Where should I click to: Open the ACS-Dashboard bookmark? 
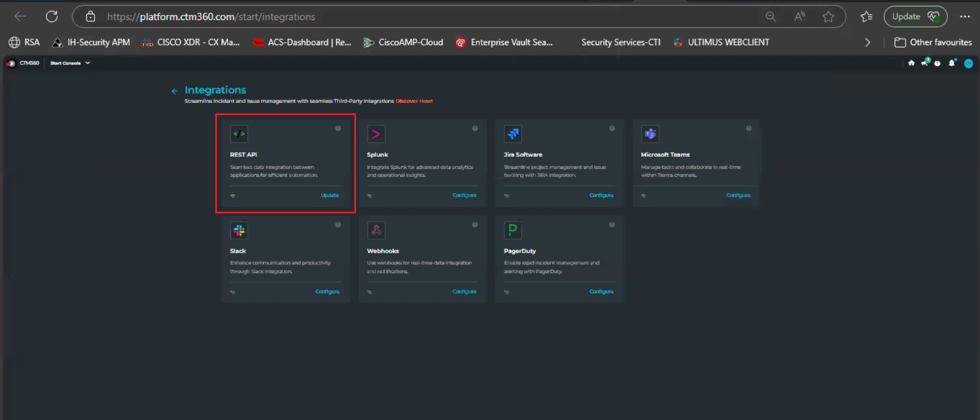[302, 42]
